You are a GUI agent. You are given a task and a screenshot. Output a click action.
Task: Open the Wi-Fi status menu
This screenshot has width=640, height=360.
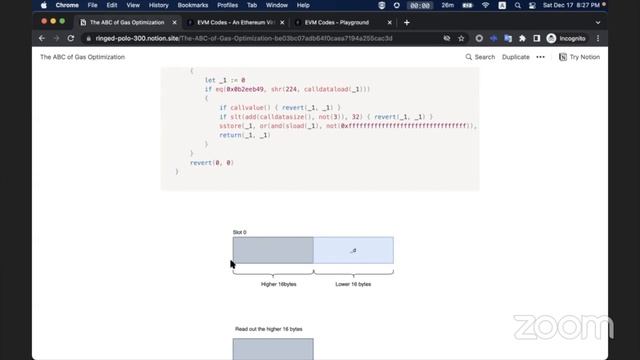[485, 5]
